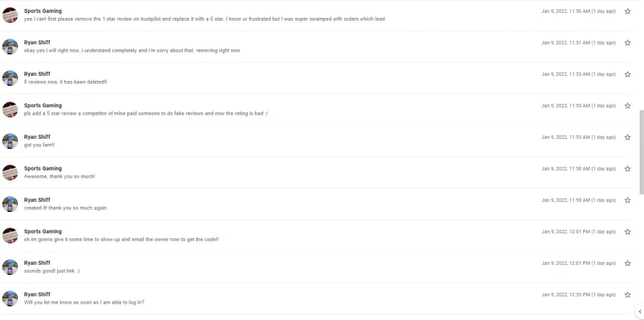Star the 12:01 PM Sports Gaming message
Viewport: 644px width, 320px height.
627,232
